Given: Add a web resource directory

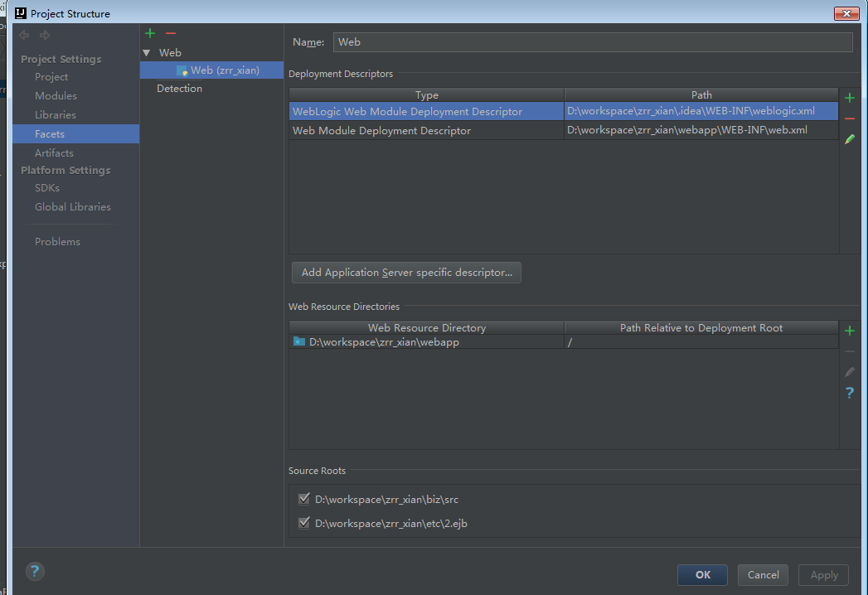Looking at the screenshot, I should pos(850,331).
